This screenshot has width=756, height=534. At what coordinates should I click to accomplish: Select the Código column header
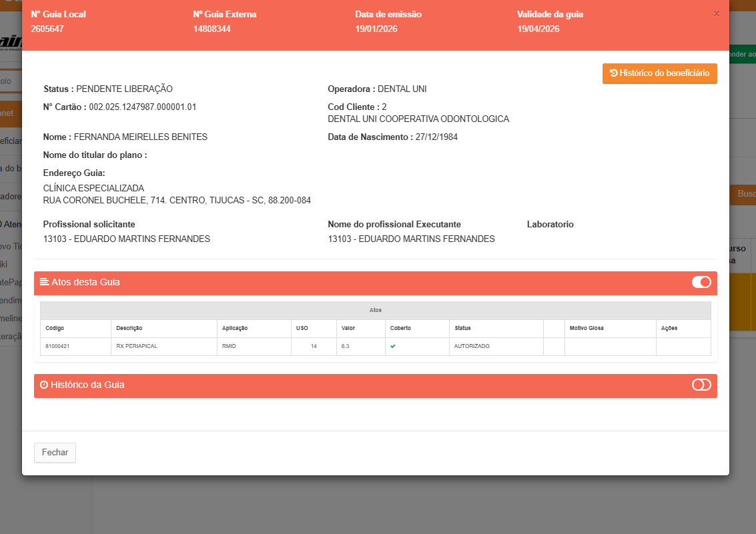click(x=55, y=328)
